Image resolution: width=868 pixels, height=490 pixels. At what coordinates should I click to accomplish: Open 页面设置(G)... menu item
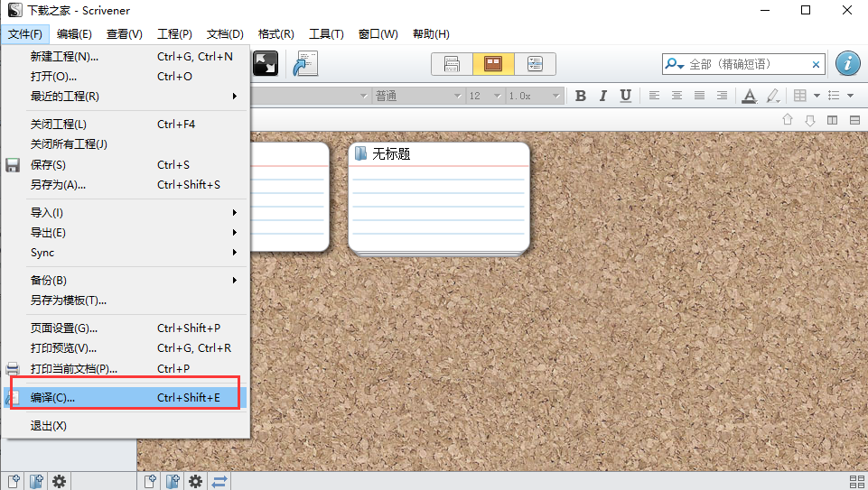pos(126,328)
